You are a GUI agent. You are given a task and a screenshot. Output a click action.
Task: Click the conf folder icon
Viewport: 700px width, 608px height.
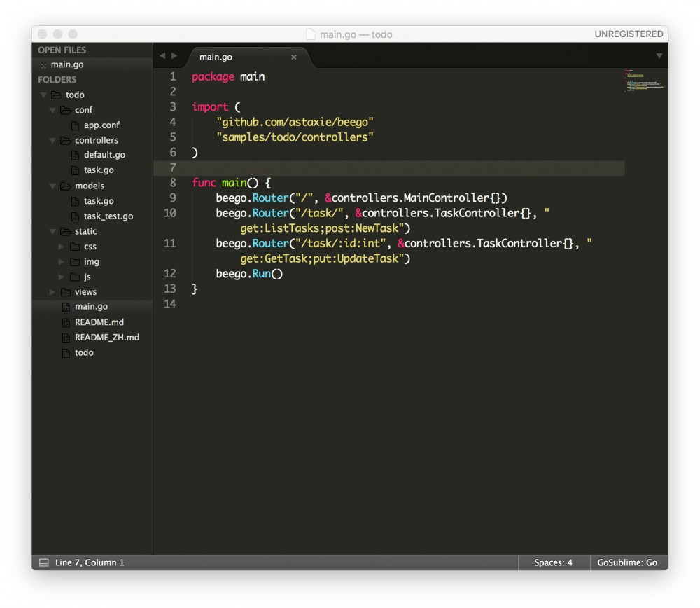coord(66,110)
